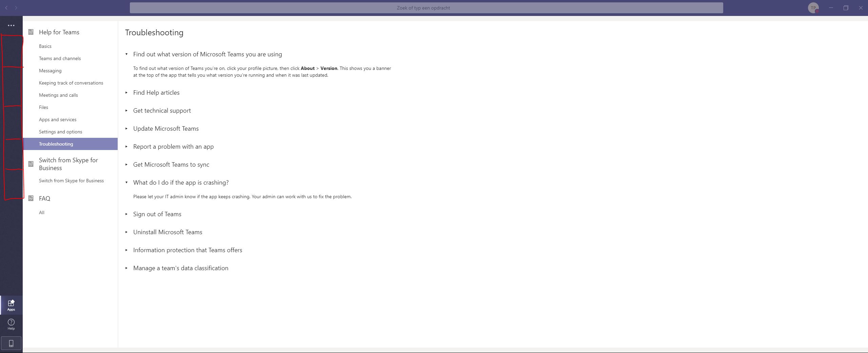Select the Settings and options help topic

pos(60,132)
